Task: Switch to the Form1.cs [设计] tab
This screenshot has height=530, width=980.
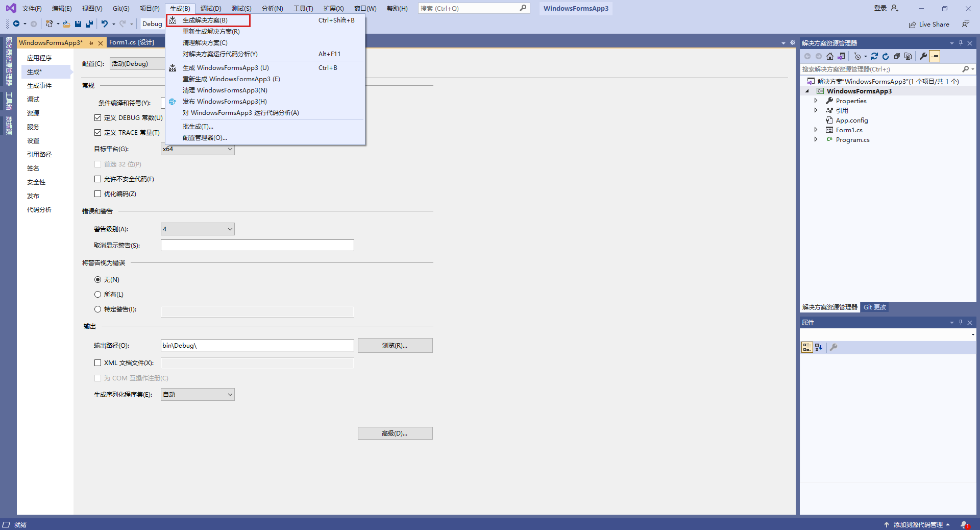Action: coord(132,42)
